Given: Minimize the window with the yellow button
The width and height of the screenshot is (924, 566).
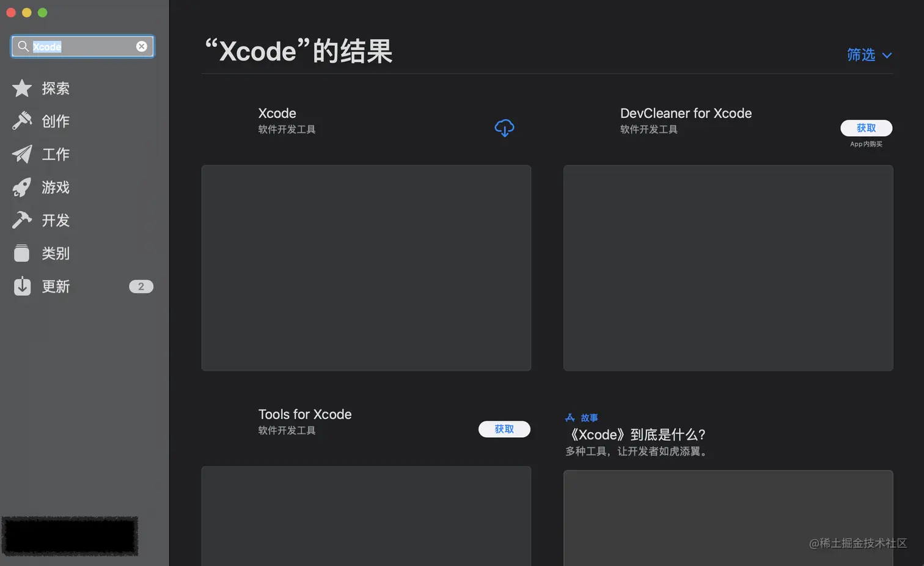Looking at the screenshot, I should pyautogui.click(x=27, y=13).
